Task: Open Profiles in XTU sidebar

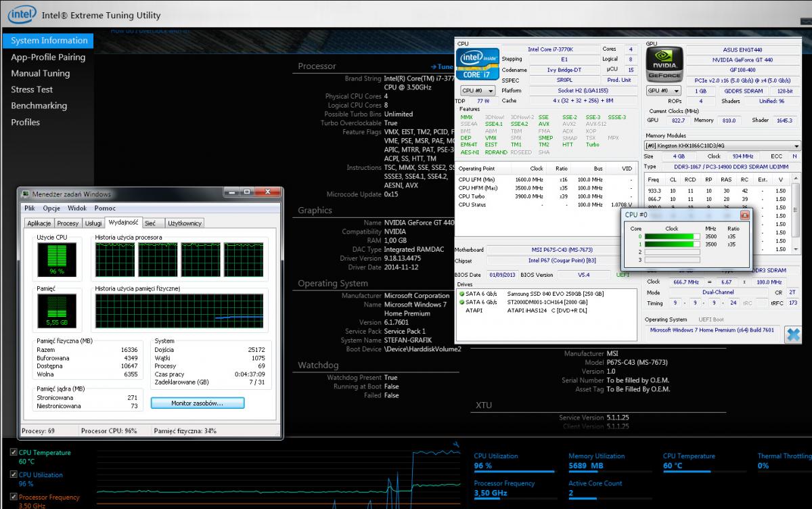Action: pyautogui.click(x=25, y=122)
